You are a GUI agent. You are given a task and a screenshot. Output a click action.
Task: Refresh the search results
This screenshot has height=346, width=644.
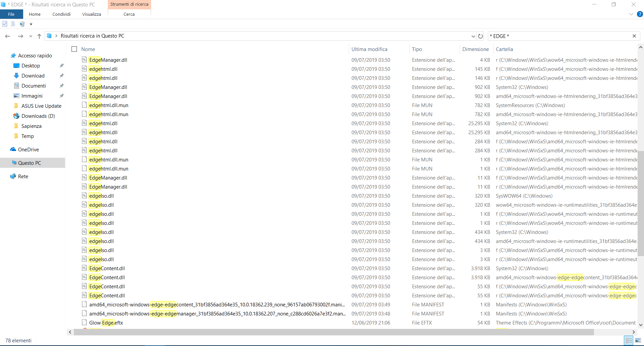pos(480,36)
